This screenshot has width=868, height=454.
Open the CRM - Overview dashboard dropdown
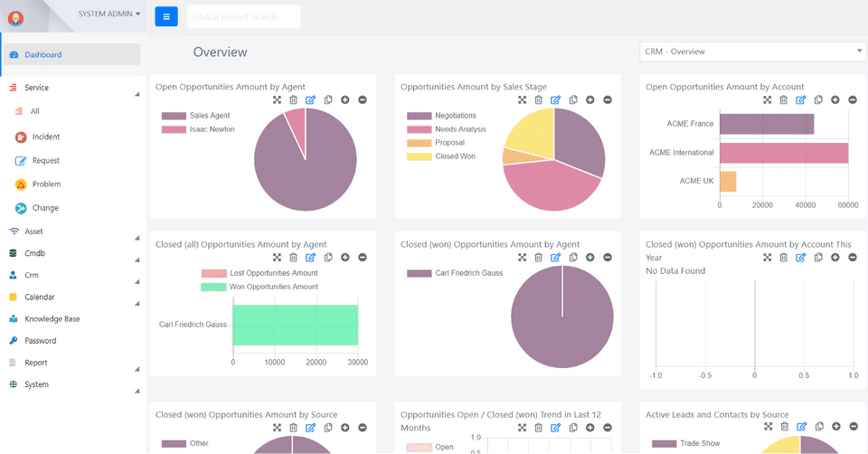(753, 52)
